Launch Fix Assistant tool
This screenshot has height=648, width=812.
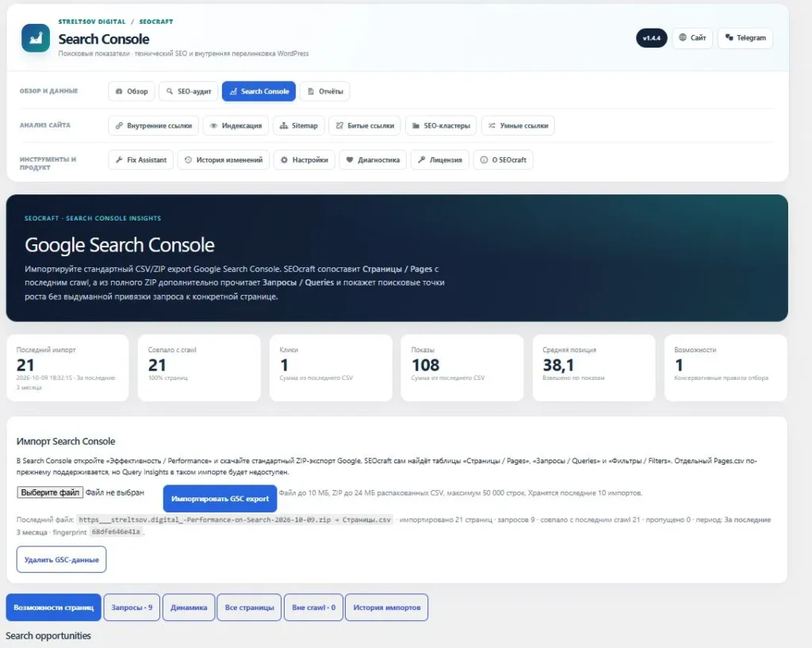(141, 159)
